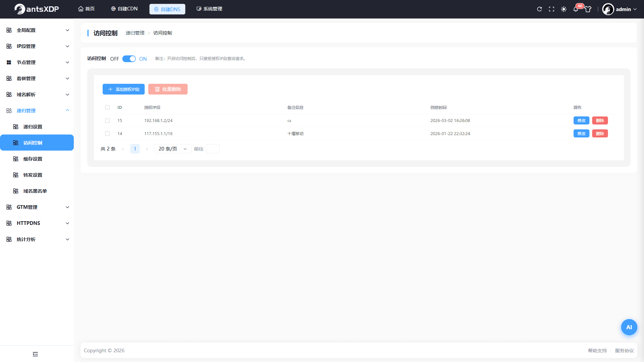The image size is (644, 362).
Task: Go to next page arrow in pagination
Action: 147,149
